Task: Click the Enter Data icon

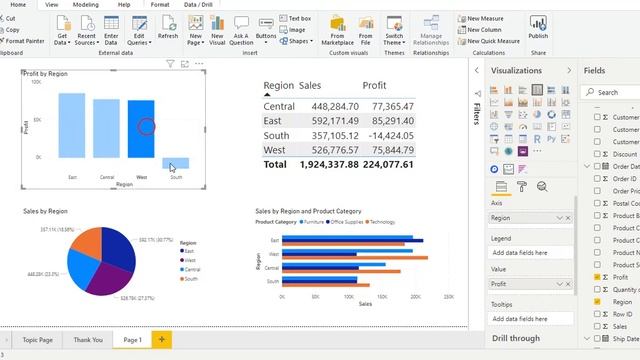Action: pos(111,24)
